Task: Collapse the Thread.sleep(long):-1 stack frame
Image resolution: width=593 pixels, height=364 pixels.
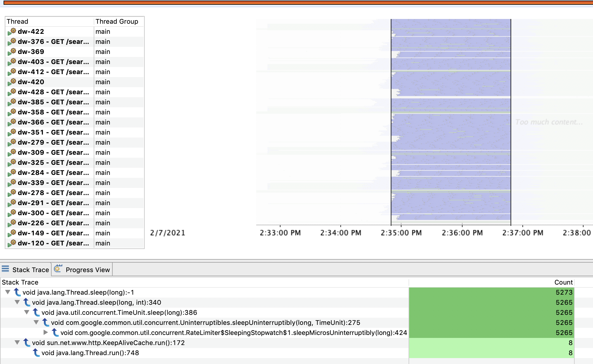Action: pos(8,292)
